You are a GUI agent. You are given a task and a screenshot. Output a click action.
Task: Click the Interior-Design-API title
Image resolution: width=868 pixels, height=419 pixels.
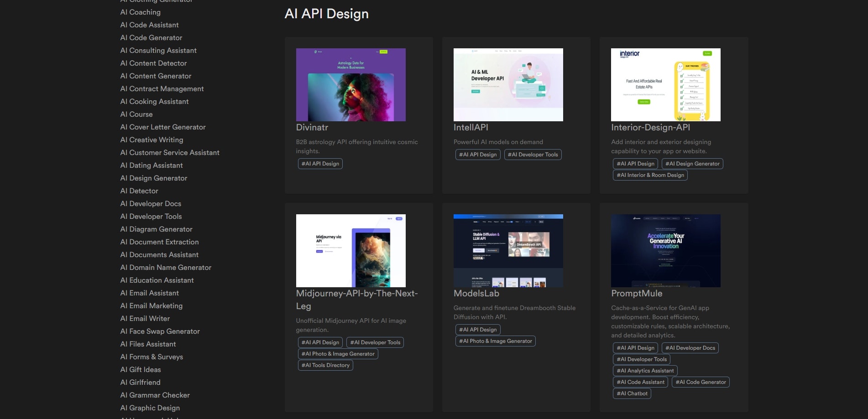[x=650, y=128]
